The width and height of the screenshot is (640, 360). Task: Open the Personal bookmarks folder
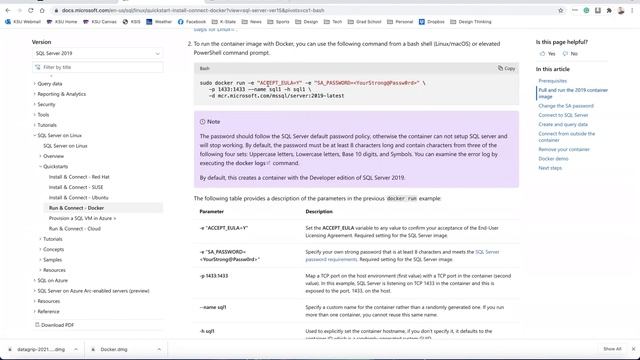tap(400, 22)
